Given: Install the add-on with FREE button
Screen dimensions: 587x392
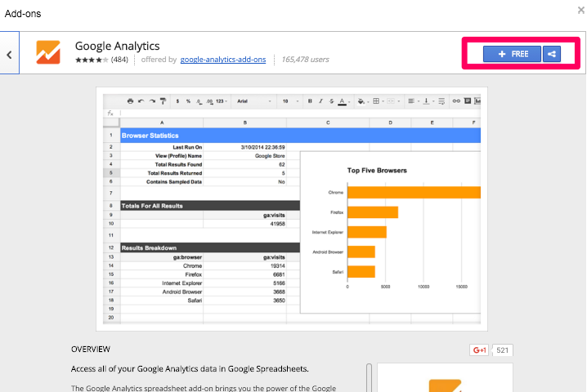Looking at the screenshot, I should click(x=512, y=54).
